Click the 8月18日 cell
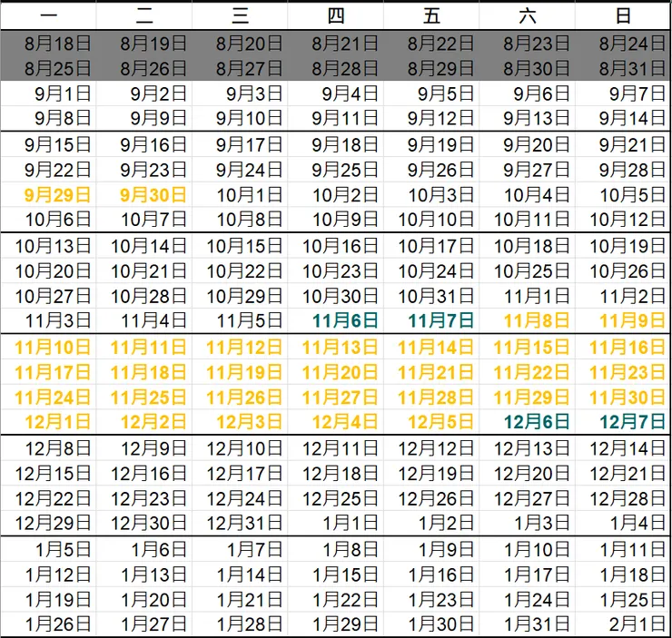 point(48,44)
